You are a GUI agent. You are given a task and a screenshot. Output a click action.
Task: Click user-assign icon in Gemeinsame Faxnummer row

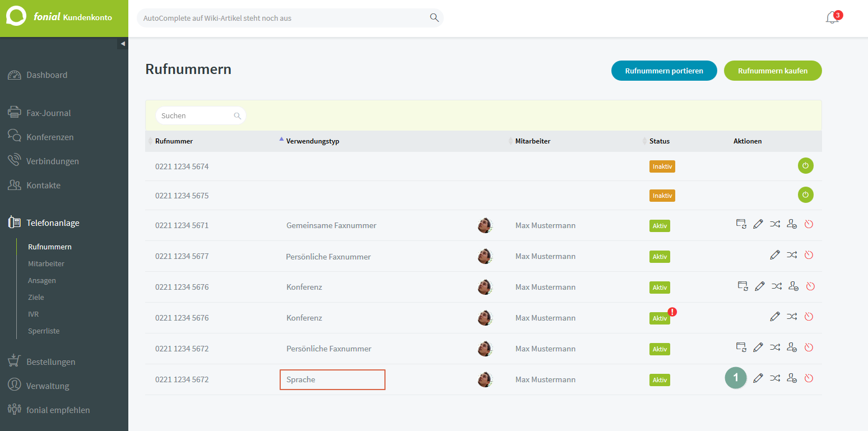click(x=791, y=225)
